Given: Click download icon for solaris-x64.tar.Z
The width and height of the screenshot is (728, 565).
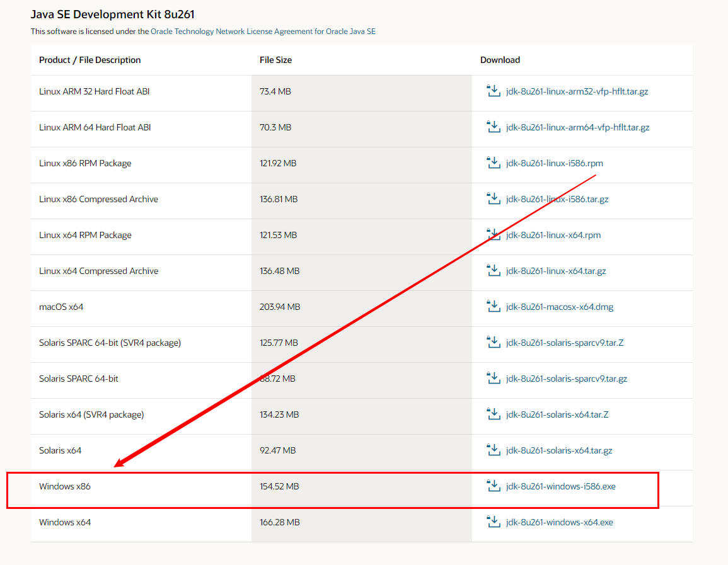Looking at the screenshot, I should (x=493, y=414).
